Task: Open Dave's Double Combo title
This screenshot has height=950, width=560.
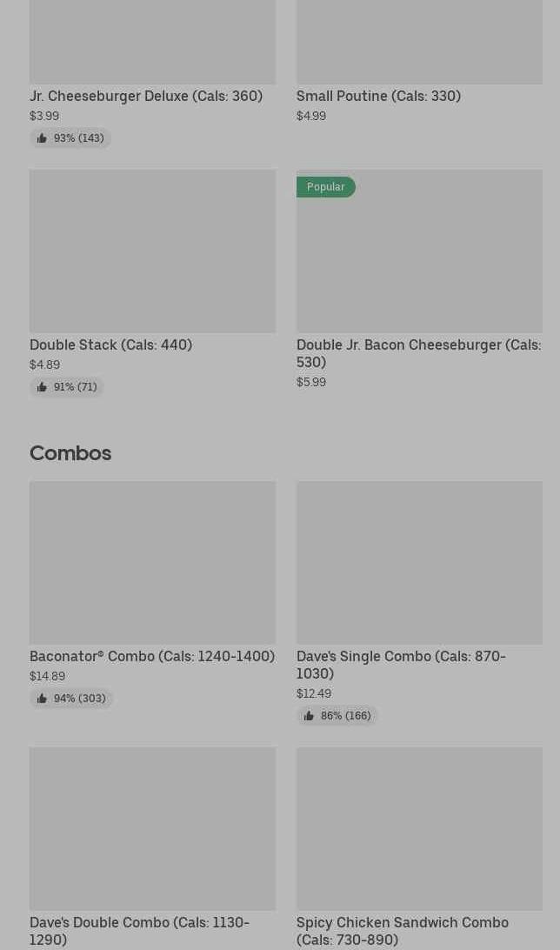Action: 139,931
